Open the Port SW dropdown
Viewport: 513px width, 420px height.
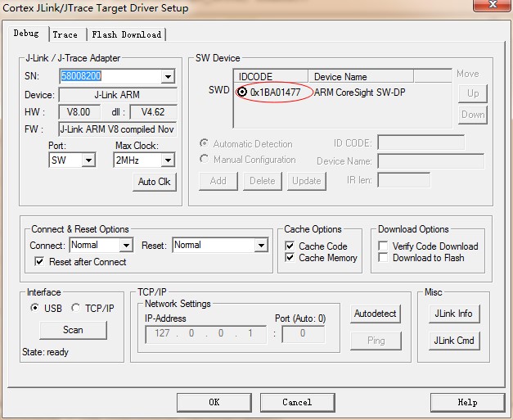coord(88,160)
